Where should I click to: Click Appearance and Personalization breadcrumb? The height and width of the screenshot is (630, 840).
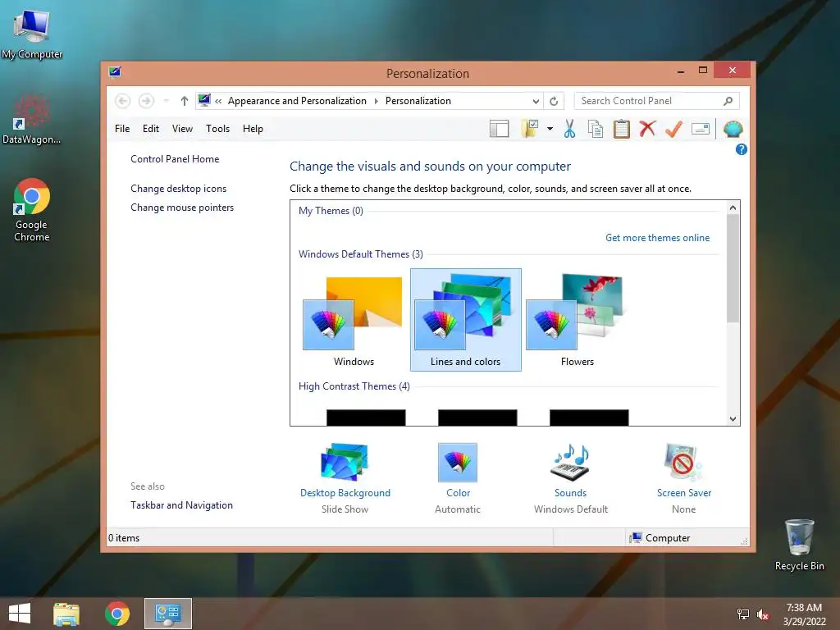[x=297, y=101]
